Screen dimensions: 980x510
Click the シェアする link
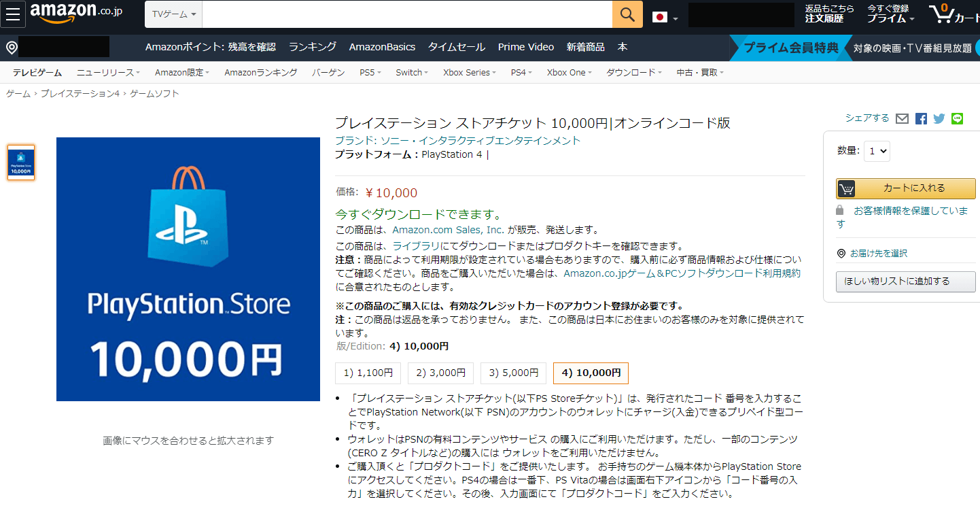(x=867, y=118)
